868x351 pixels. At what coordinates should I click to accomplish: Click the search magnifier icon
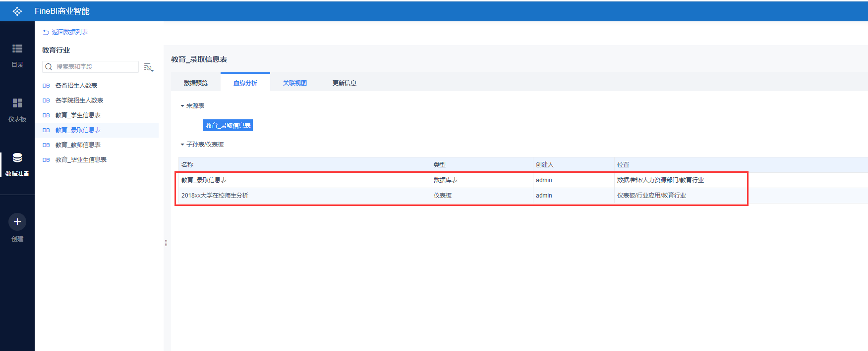49,67
